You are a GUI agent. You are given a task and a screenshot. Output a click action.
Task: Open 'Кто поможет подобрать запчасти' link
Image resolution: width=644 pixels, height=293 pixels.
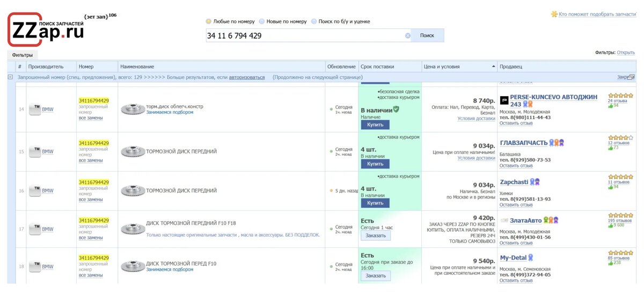point(597,14)
